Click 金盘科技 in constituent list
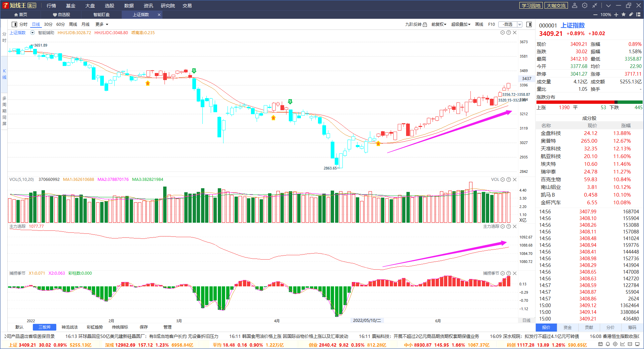This screenshot has height=349, width=644. (x=551, y=133)
